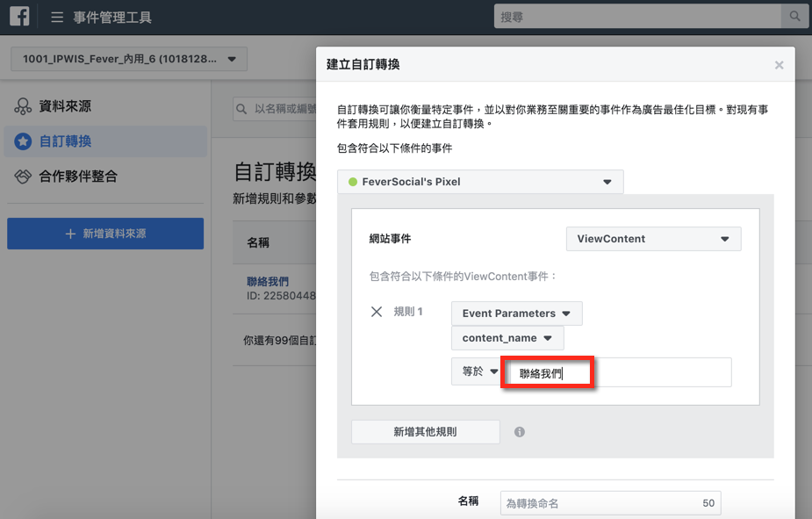Open the ViewContent event dropdown

coord(653,239)
